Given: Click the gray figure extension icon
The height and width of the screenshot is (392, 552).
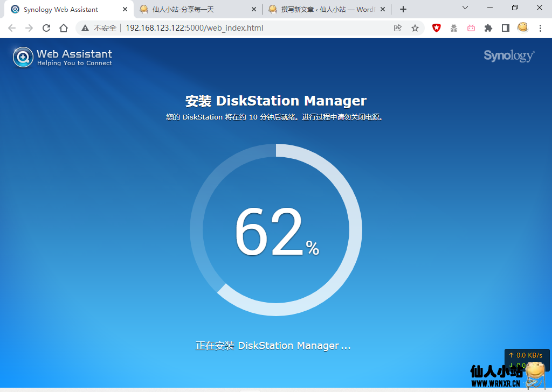Looking at the screenshot, I should pyautogui.click(x=454, y=27).
